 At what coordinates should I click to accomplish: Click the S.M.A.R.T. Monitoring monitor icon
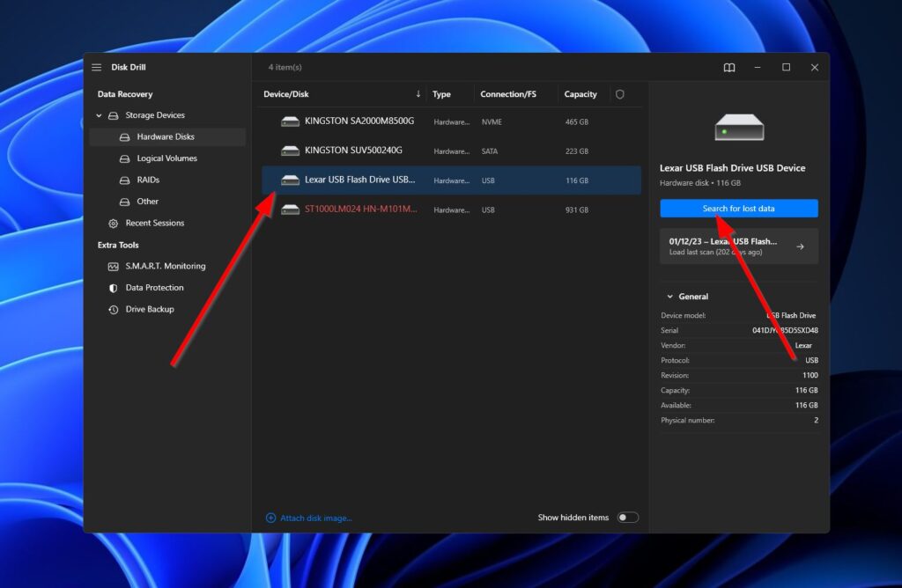pyautogui.click(x=113, y=267)
